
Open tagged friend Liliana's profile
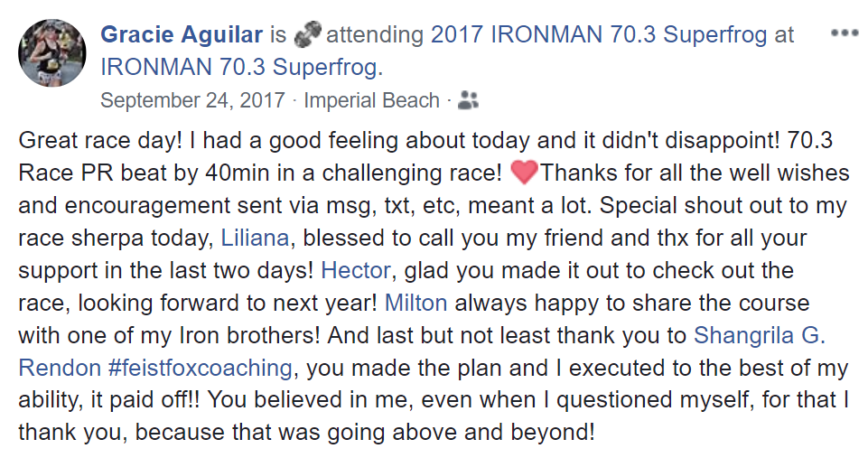click(255, 238)
